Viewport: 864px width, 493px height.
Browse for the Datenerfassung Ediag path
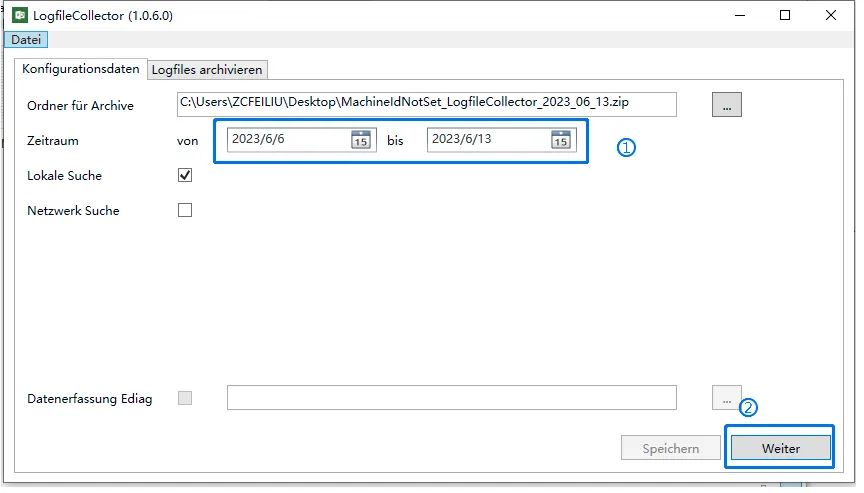(x=726, y=398)
